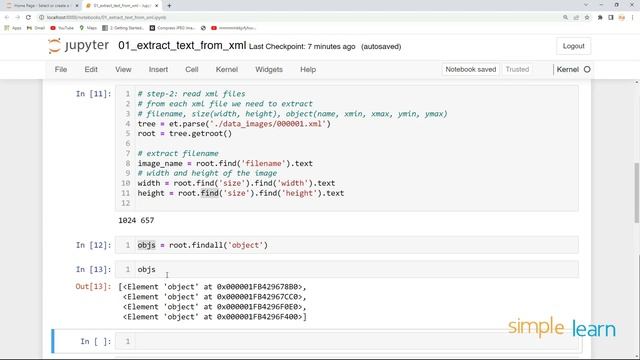Click the notebook vertical scrollbar thumb
The width and height of the screenshot is (640, 360).
point(637,193)
